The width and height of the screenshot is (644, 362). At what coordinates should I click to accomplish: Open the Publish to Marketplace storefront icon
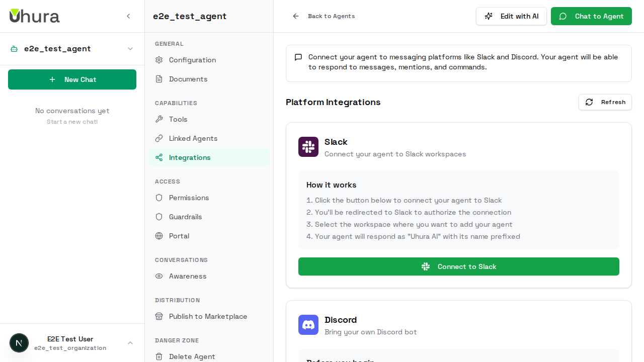[158, 316]
